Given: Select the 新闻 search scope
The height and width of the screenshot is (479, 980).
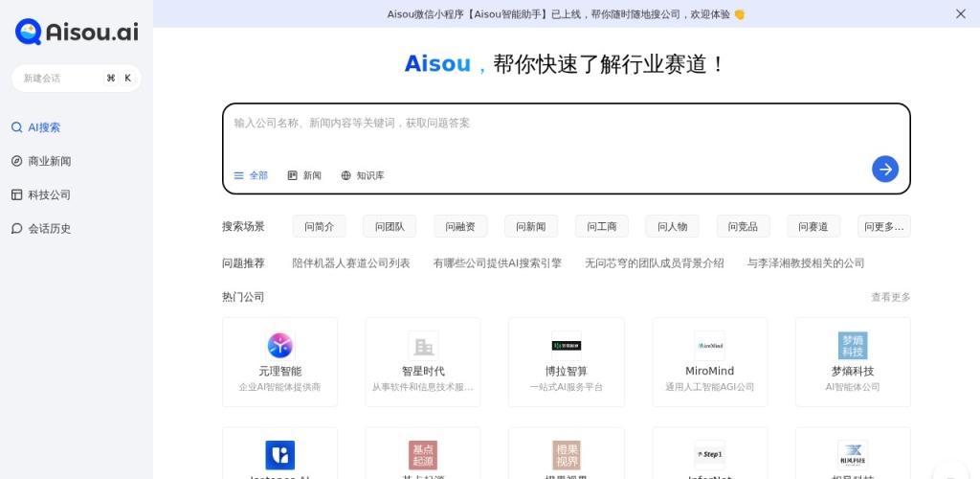Looking at the screenshot, I should [x=304, y=175].
